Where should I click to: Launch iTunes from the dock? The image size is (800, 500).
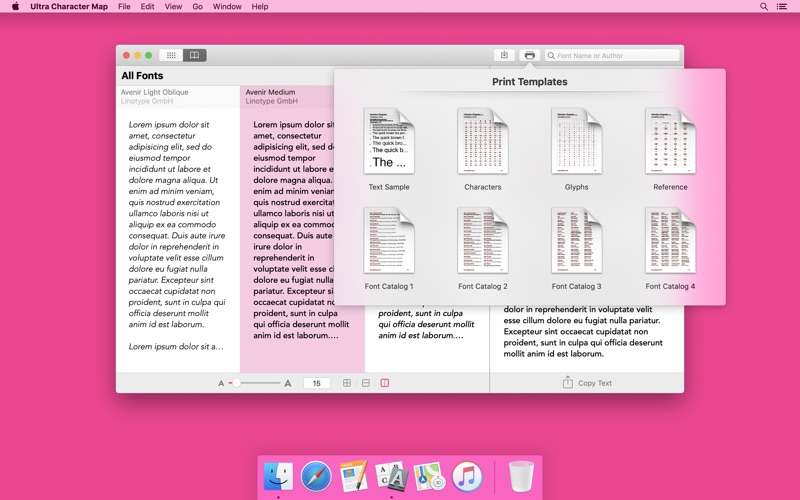[x=467, y=477]
